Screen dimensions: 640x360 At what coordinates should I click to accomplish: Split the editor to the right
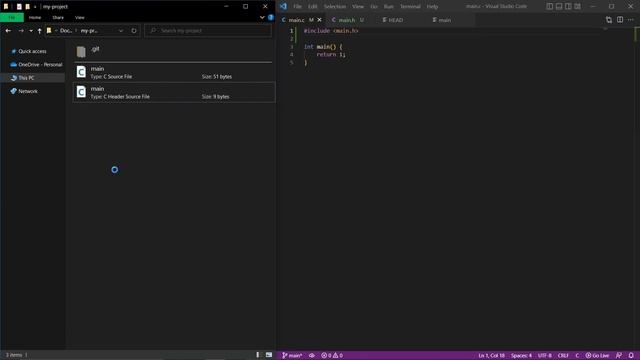(620, 20)
